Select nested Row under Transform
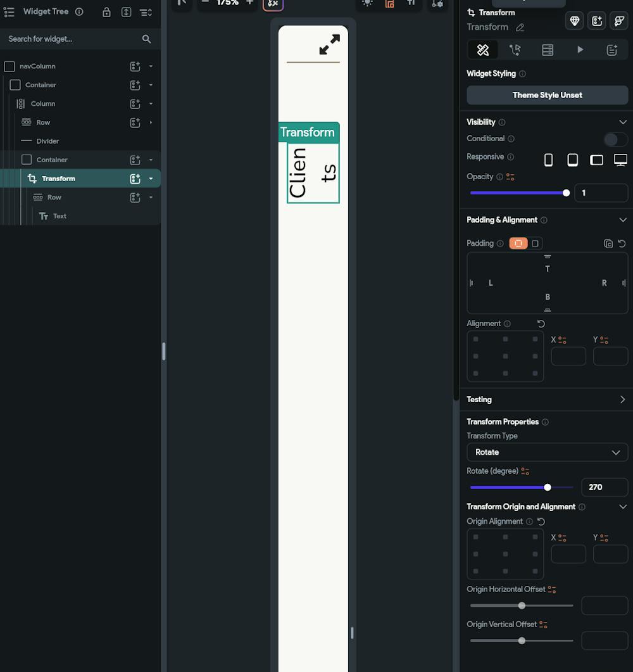Screen dimensions: 633x672 [x=54, y=198]
